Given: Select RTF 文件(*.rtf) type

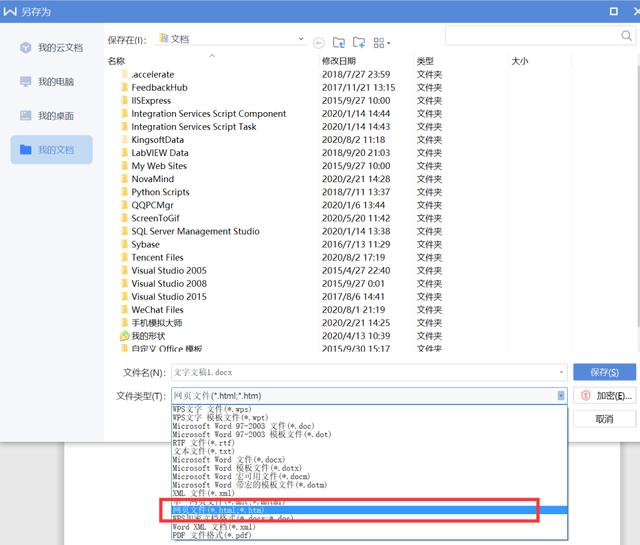Looking at the screenshot, I should [x=369, y=443].
